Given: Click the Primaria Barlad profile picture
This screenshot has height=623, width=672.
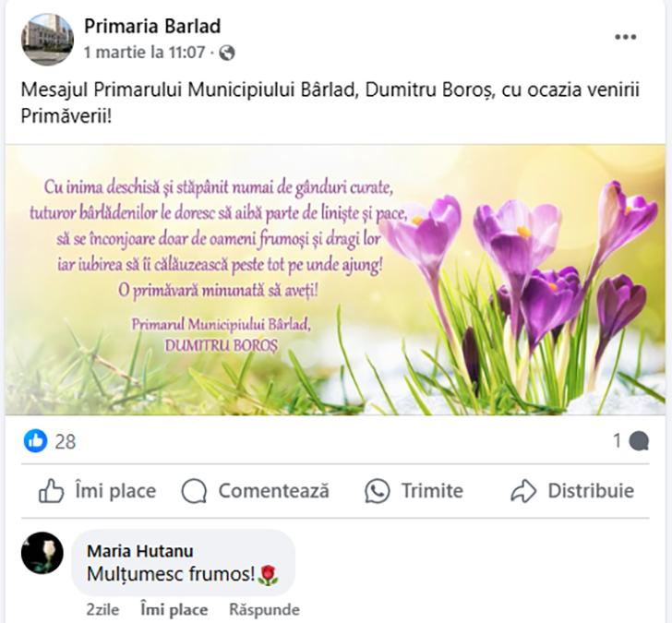Looking at the screenshot, I should coord(47,39).
